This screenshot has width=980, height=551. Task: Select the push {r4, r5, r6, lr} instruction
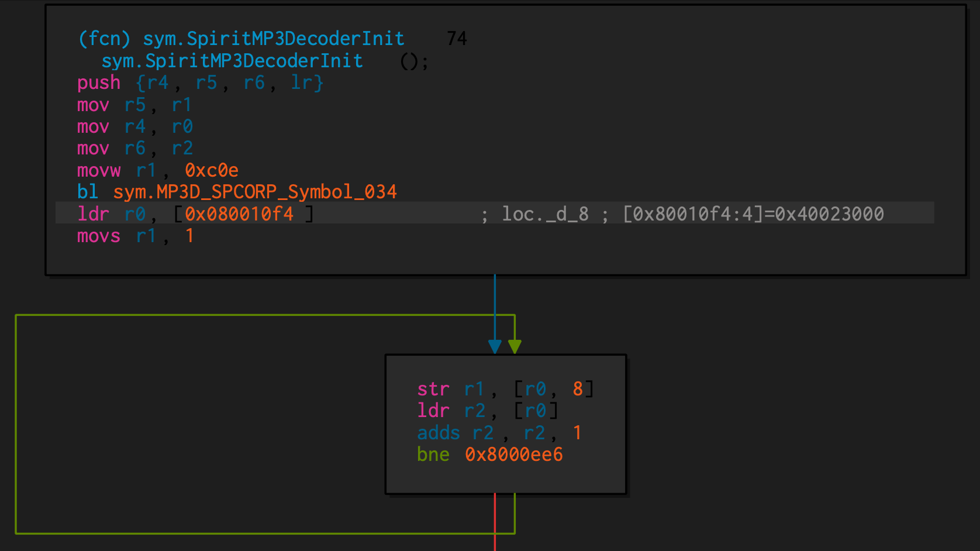199,82
